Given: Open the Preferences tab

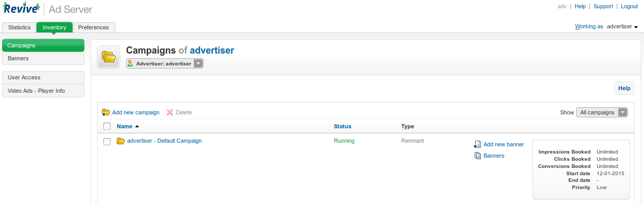Looking at the screenshot, I should tap(94, 27).
